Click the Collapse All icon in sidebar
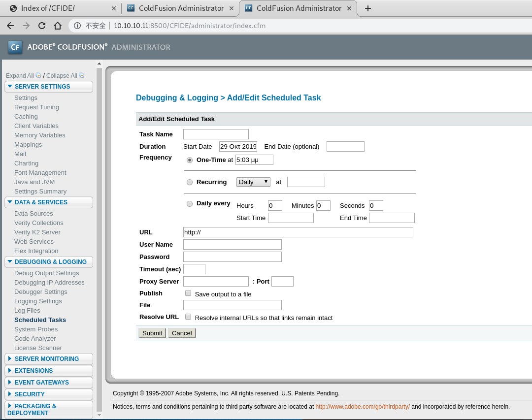The width and height of the screenshot is (532, 420). point(82,75)
